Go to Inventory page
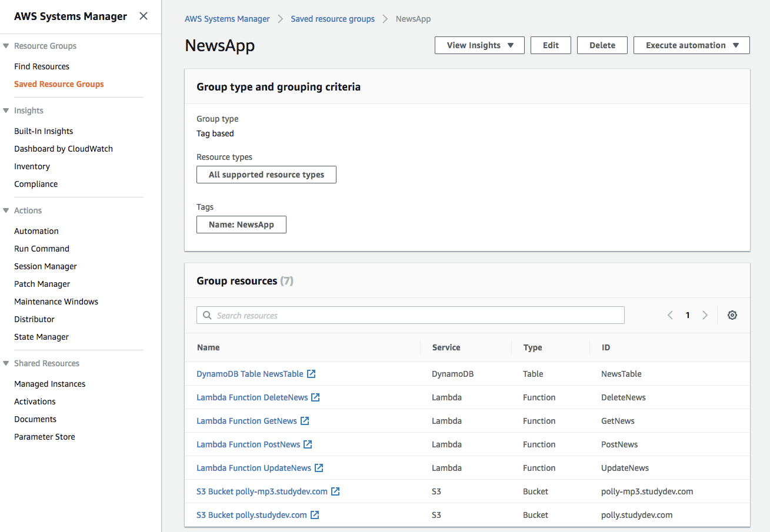 (32, 166)
